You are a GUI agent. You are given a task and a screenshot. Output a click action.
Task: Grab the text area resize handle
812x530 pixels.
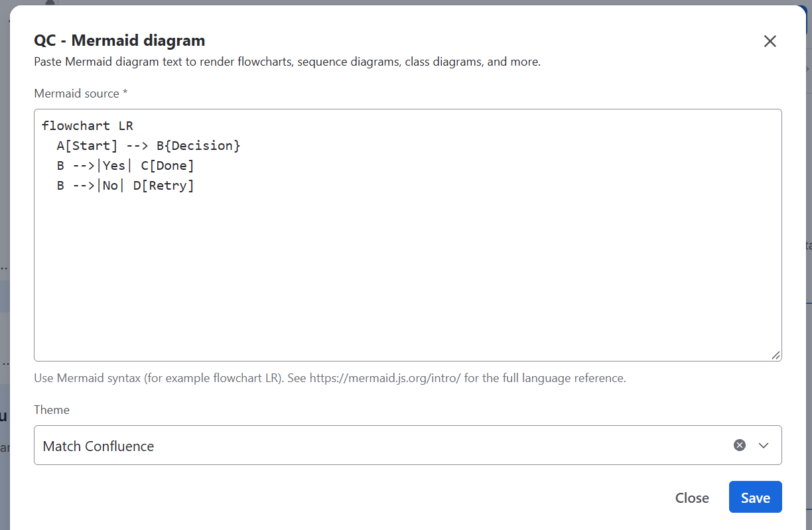(776, 356)
